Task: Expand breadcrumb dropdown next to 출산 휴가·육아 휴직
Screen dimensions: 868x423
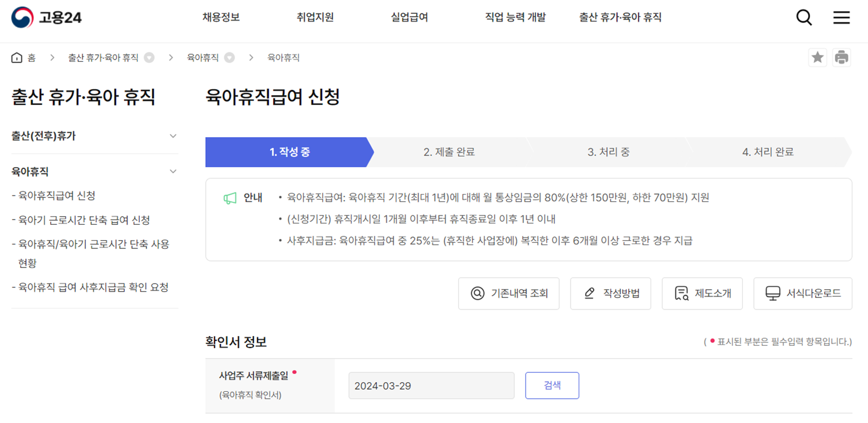Action: tap(149, 58)
